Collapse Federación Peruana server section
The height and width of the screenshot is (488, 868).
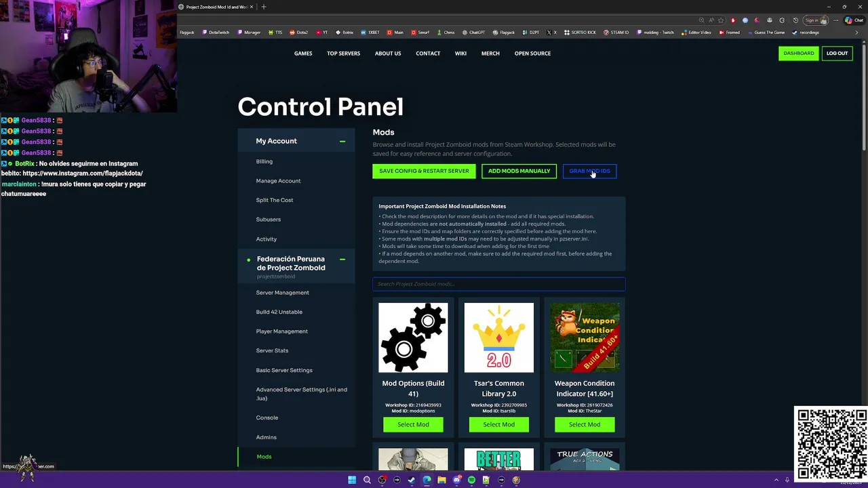tap(342, 260)
